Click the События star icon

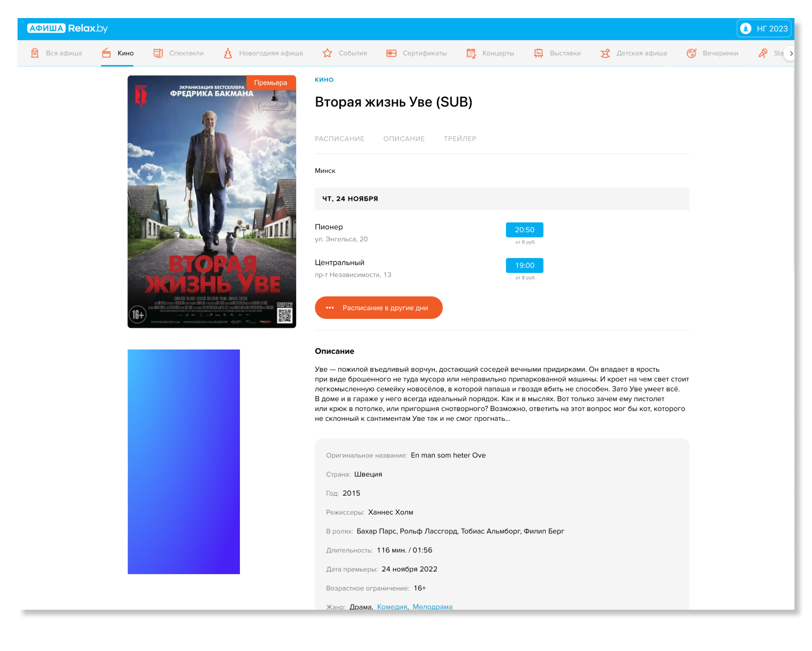tap(327, 53)
